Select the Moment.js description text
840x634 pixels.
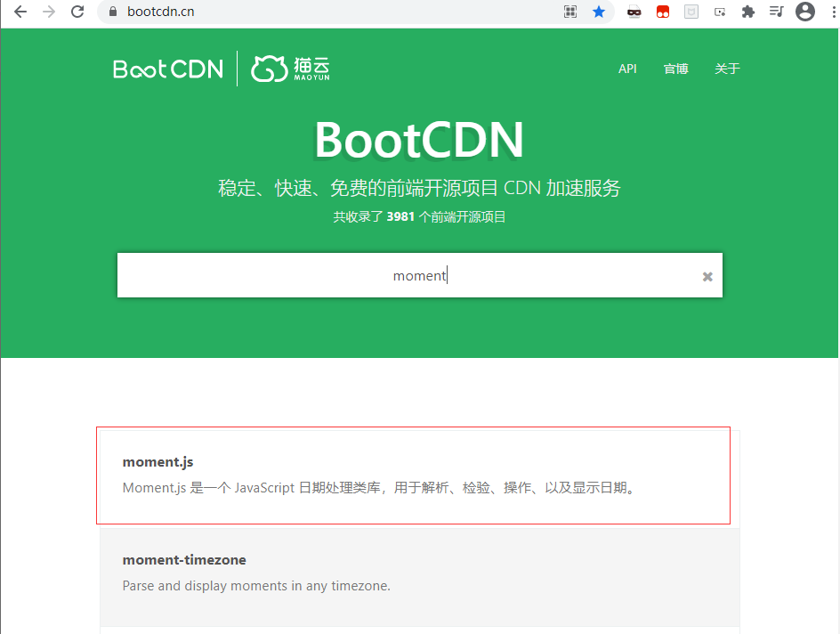[380, 488]
